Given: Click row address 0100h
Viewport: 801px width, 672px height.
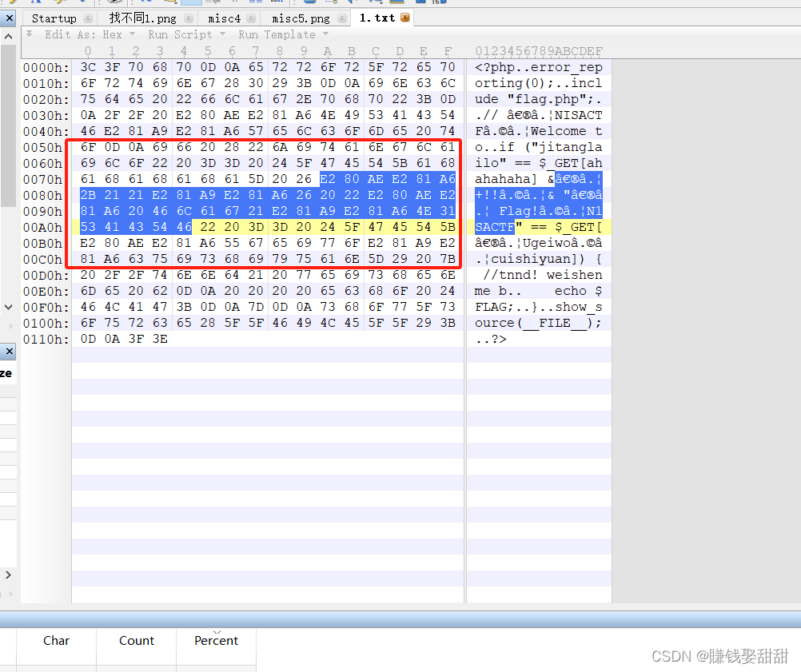Looking at the screenshot, I should (46, 324).
